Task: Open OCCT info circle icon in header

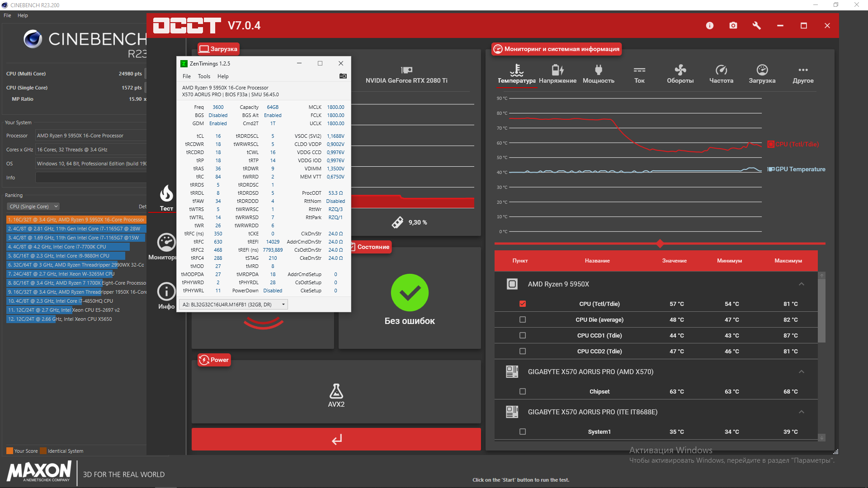Action: 710,26
